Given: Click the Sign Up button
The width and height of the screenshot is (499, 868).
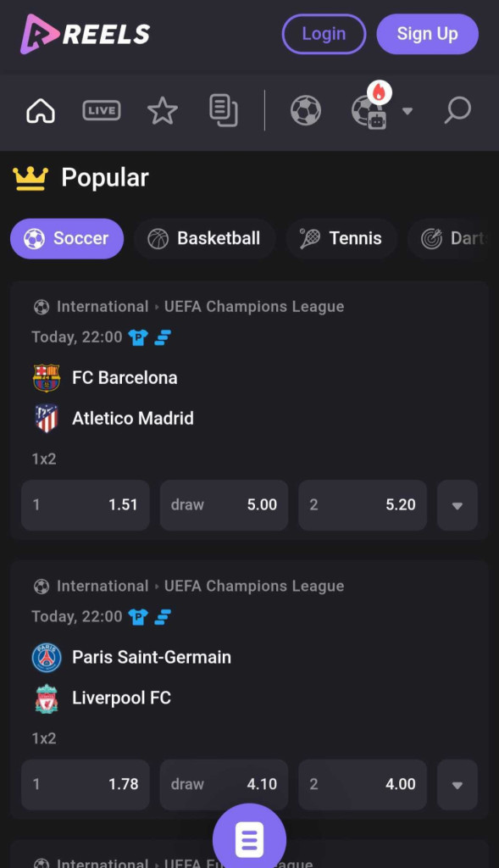Looking at the screenshot, I should [x=427, y=34].
